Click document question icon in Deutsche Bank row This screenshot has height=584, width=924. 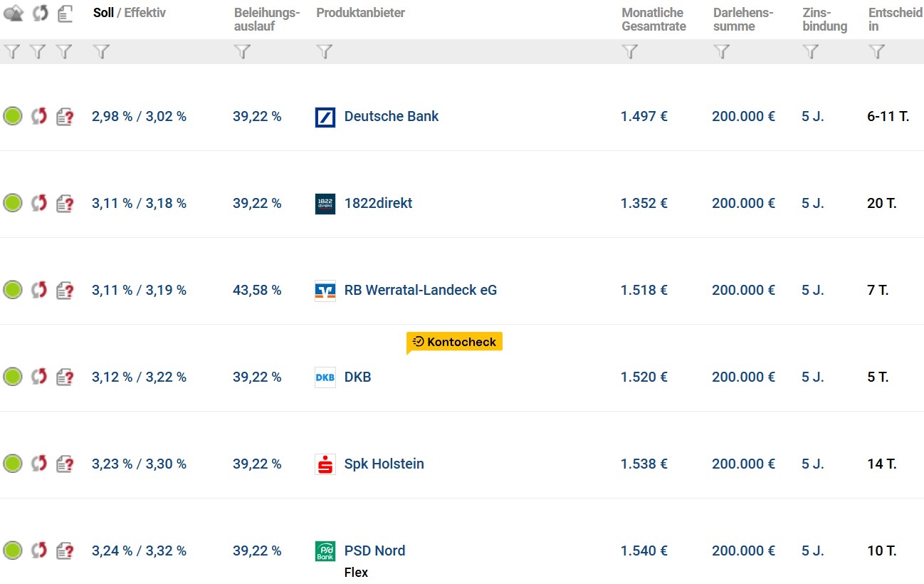point(65,117)
